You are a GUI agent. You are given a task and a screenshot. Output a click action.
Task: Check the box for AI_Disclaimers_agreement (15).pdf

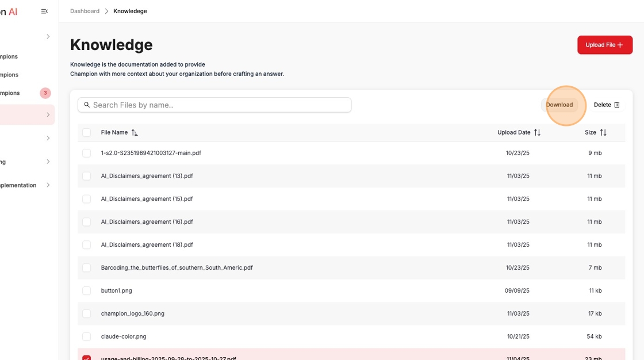(86, 199)
